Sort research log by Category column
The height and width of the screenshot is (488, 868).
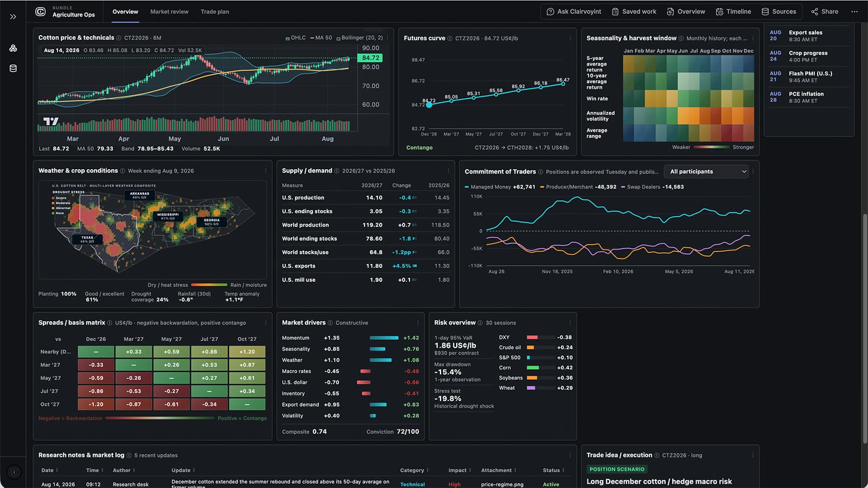pyautogui.click(x=414, y=470)
